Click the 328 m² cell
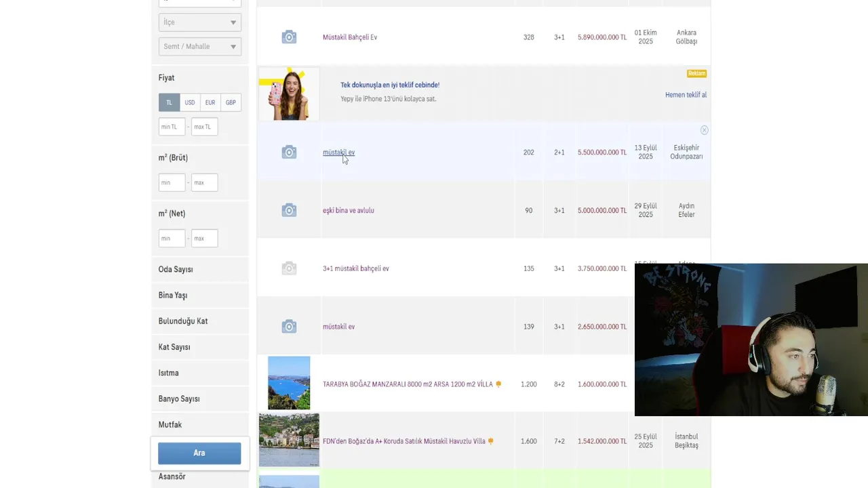 (x=529, y=37)
